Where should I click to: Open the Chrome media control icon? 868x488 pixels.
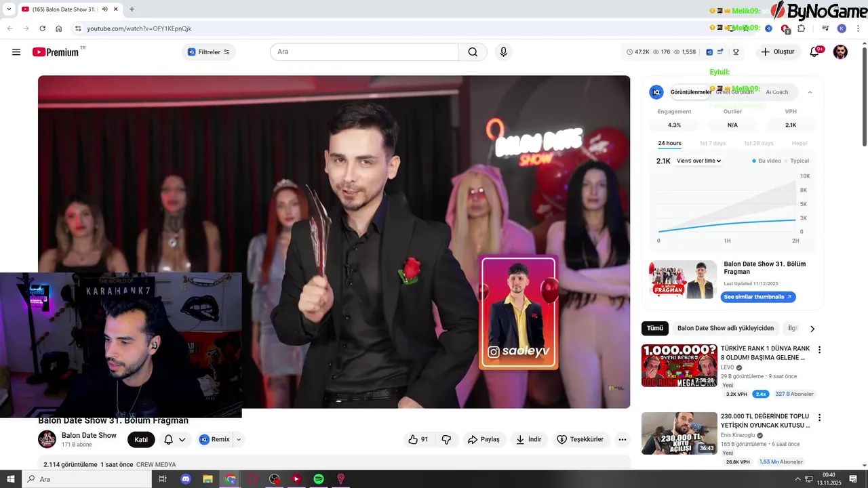point(825,28)
